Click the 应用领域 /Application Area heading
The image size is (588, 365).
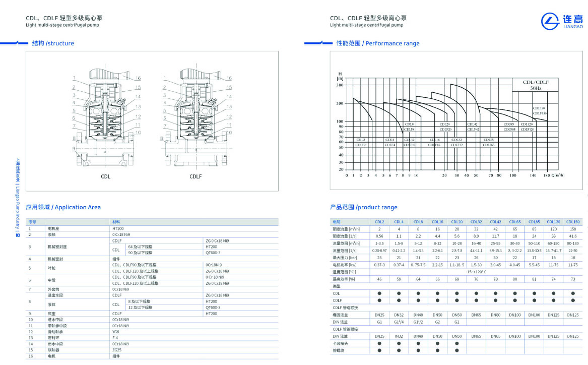tap(63, 207)
